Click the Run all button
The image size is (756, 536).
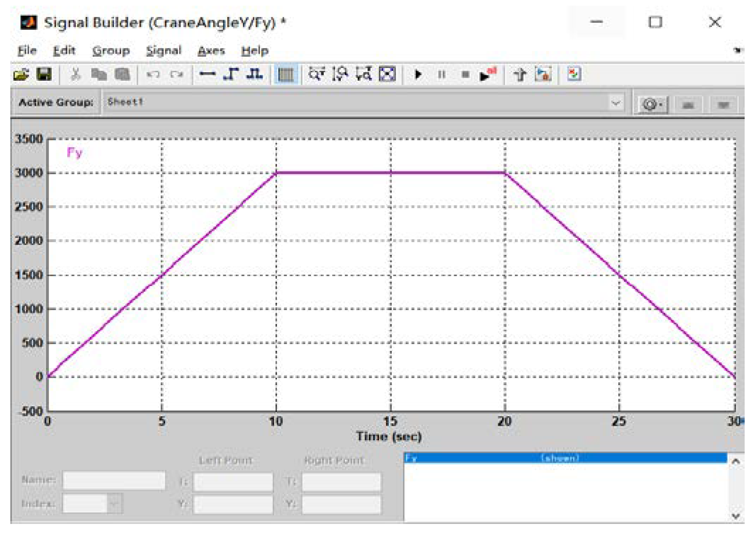coord(488,74)
